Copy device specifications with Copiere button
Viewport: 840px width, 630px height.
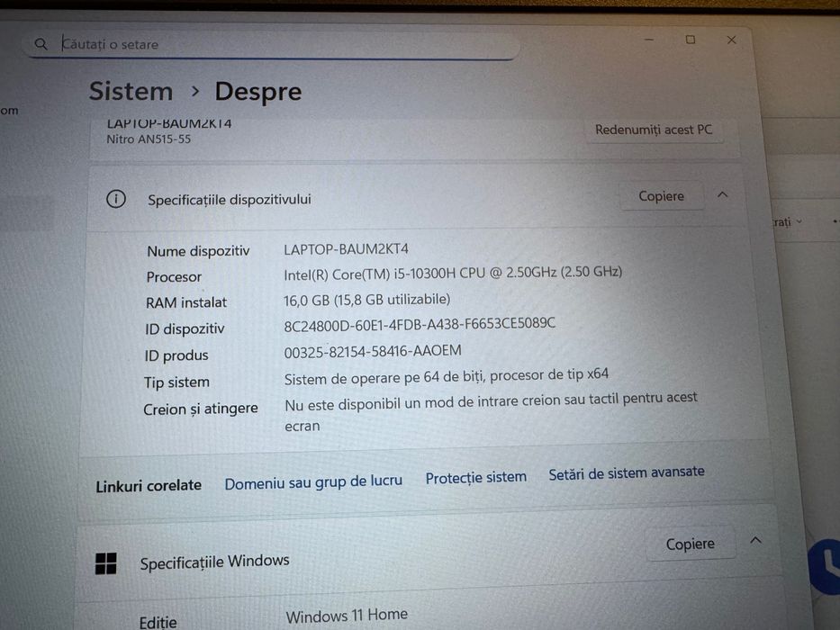pyautogui.click(x=661, y=196)
